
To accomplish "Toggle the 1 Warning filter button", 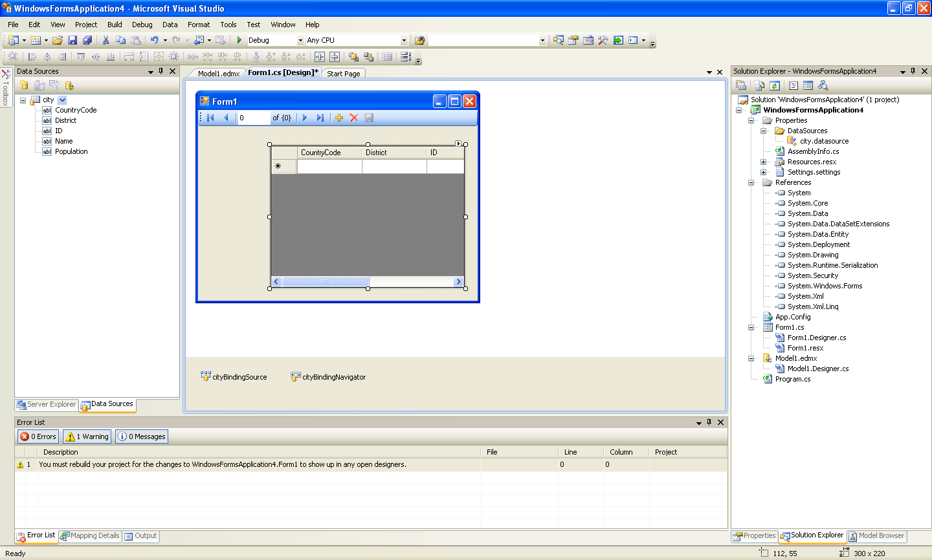I will coord(87,436).
